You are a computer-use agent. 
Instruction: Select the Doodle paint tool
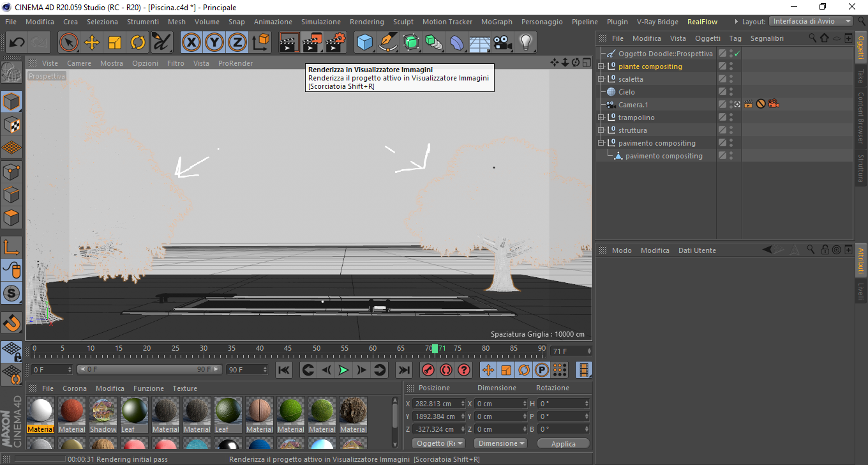click(161, 43)
